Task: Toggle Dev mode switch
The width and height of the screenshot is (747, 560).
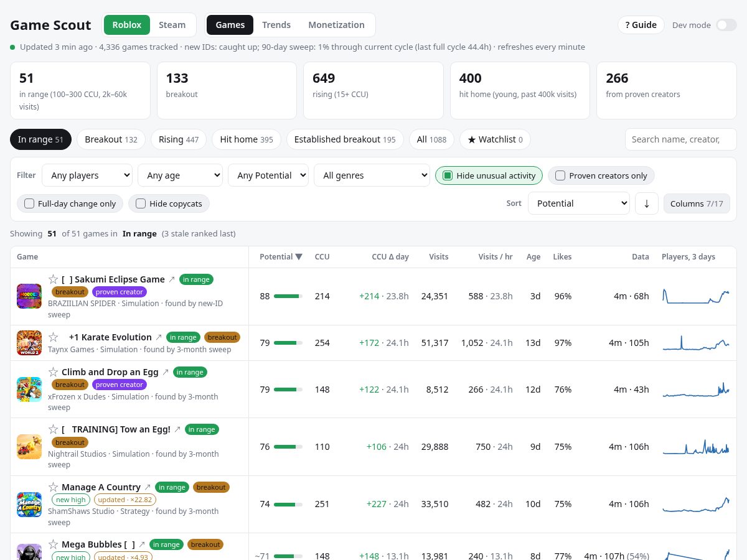Action: pyautogui.click(x=726, y=25)
